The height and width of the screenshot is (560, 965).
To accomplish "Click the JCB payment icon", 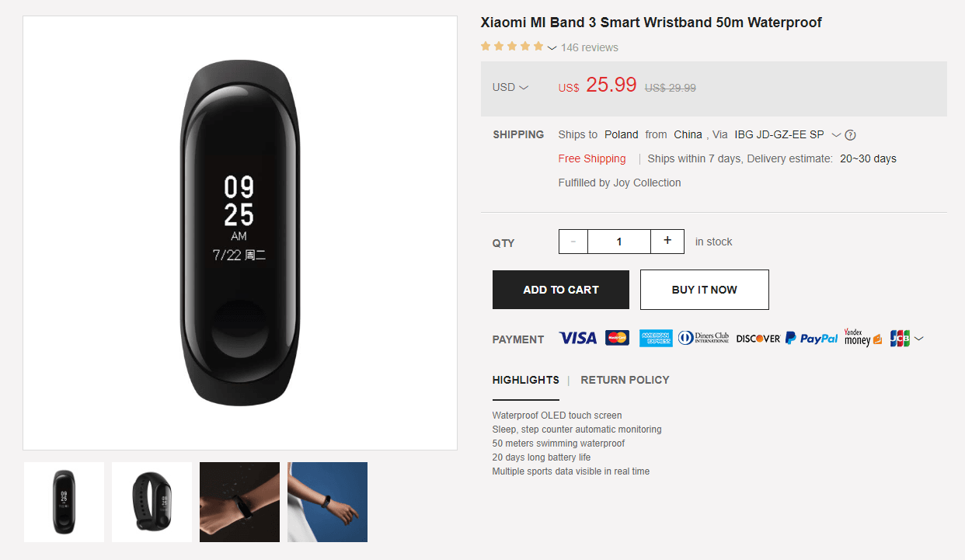I will click(x=900, y=339).
